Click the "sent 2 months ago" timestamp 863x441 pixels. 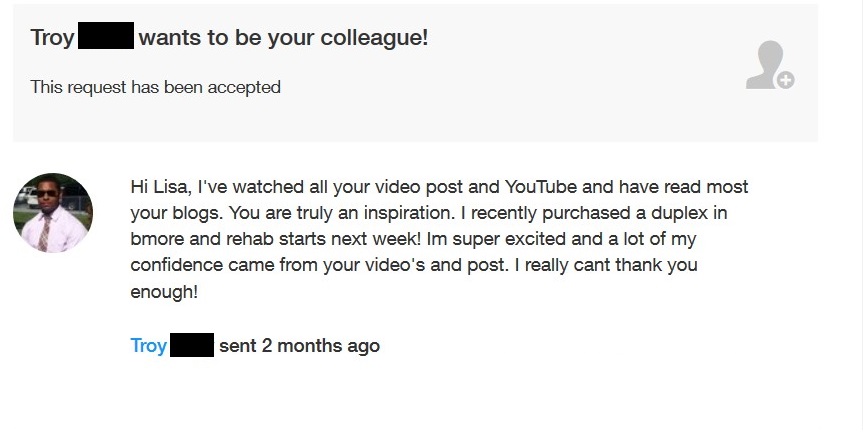(x=299, y=346)
